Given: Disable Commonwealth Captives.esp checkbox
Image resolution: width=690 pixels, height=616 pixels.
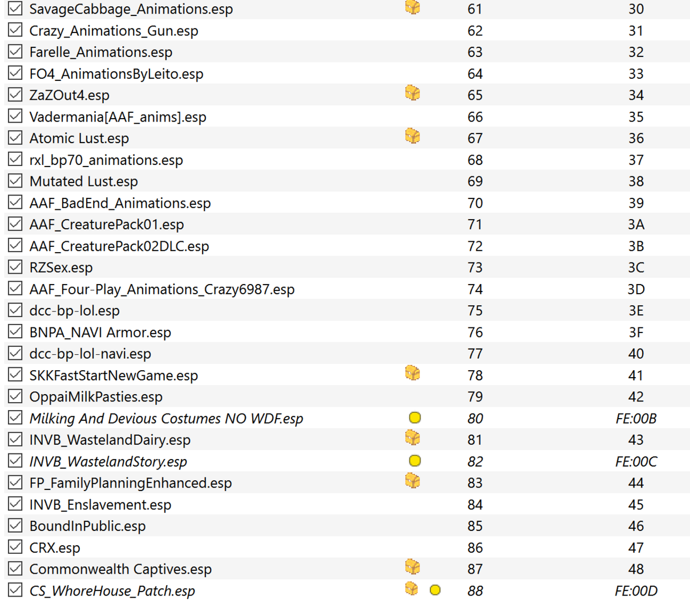Looking at the screenshot, I should point(15,568).
